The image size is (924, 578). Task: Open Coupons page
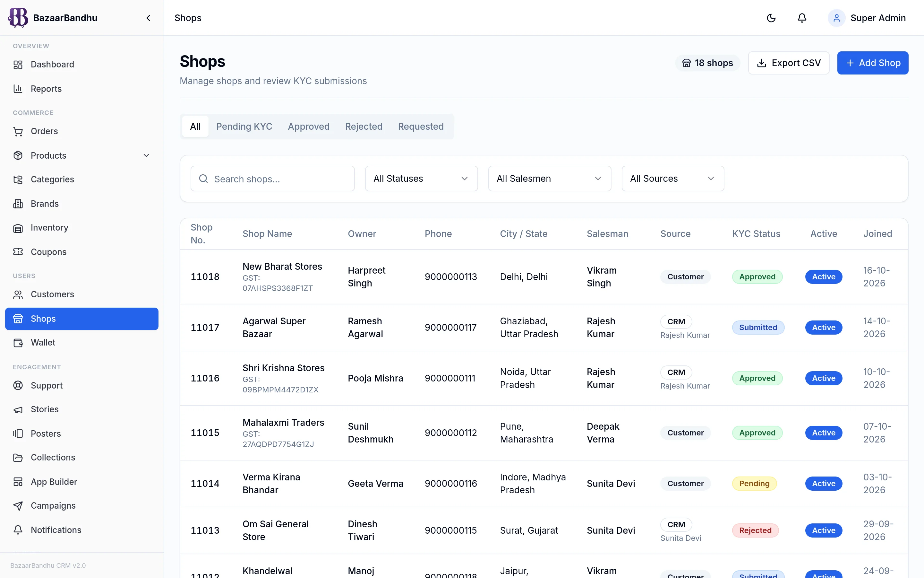click(82, 252)
